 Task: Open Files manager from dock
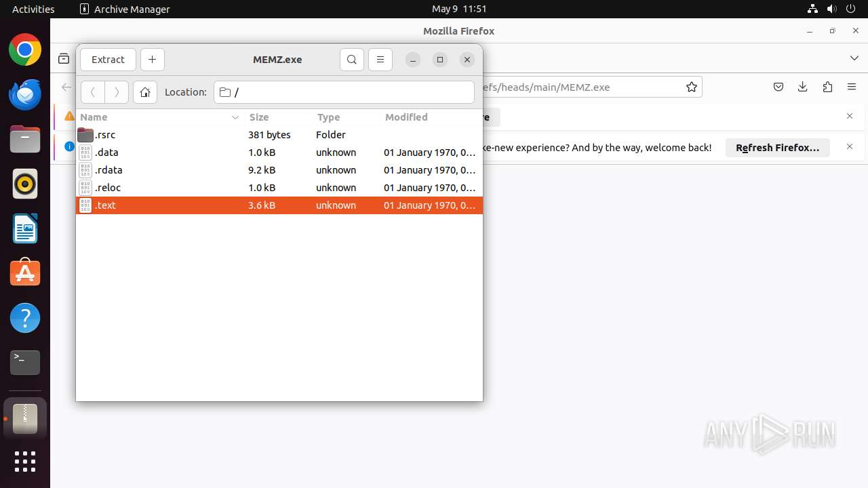coord(25,139)
